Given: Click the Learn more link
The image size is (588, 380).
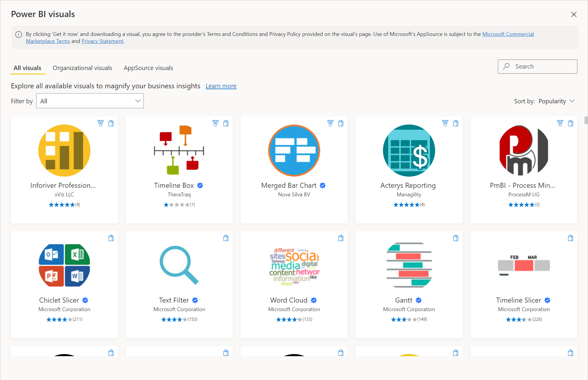Looking at the screenshot, I should pyautogui.click(x=221, y=86).
